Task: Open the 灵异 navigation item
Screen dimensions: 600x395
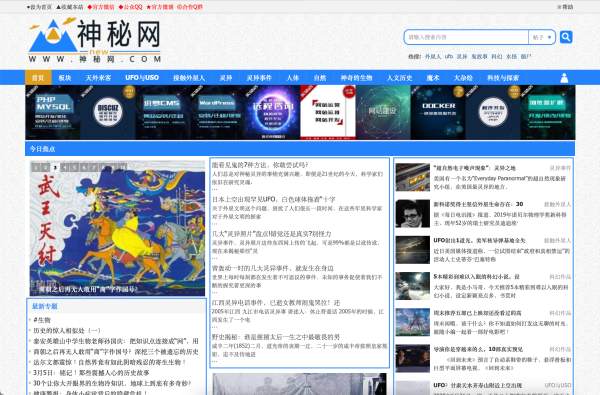Action: (226, 78)
